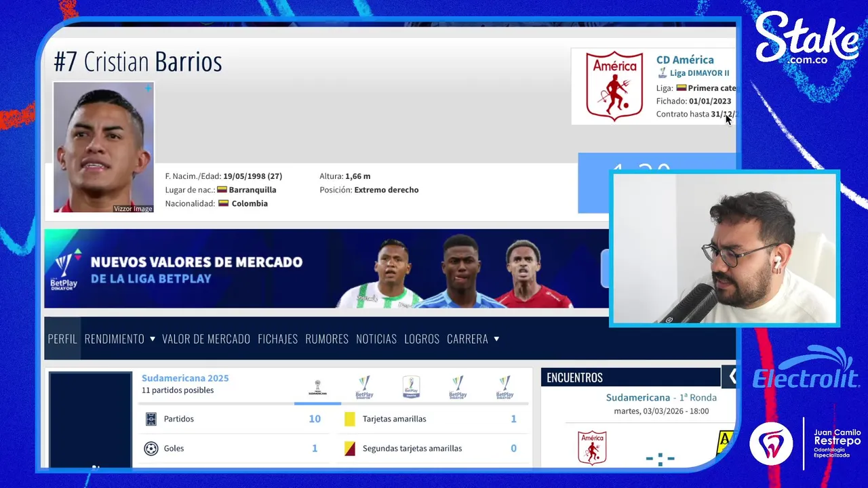This screenshot has height=488, width=868.
Task: Open the LOGROS tab
Action: coord(422,338)
